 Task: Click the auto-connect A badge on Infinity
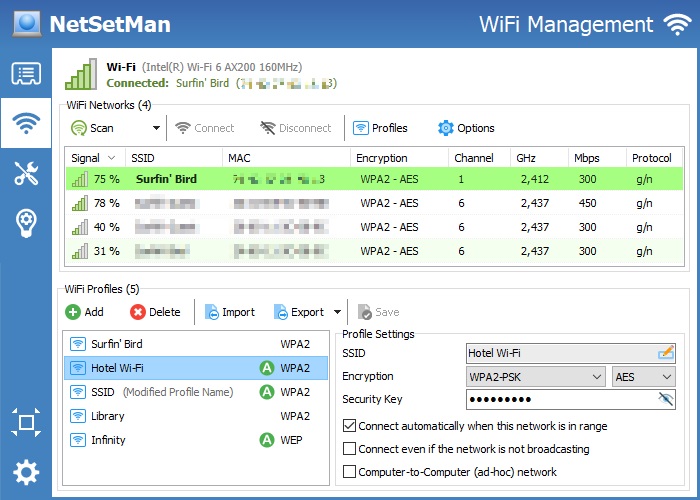click(x=267, y=440)
